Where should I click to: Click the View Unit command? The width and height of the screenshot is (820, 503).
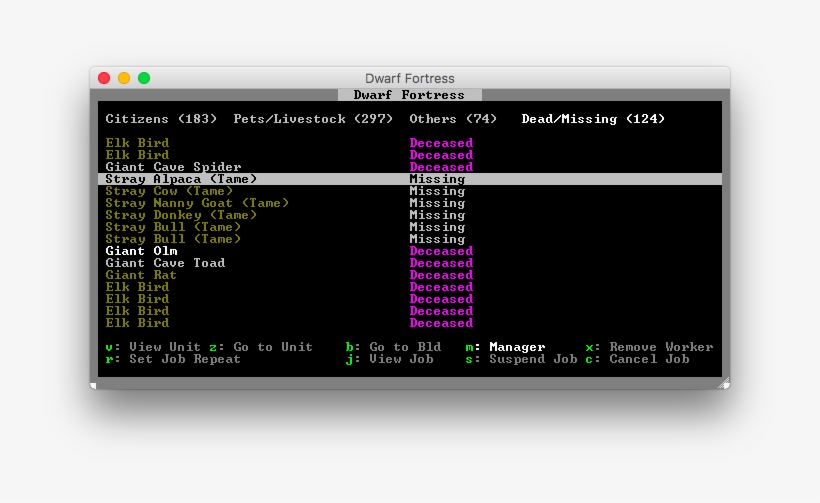(153, 347)
